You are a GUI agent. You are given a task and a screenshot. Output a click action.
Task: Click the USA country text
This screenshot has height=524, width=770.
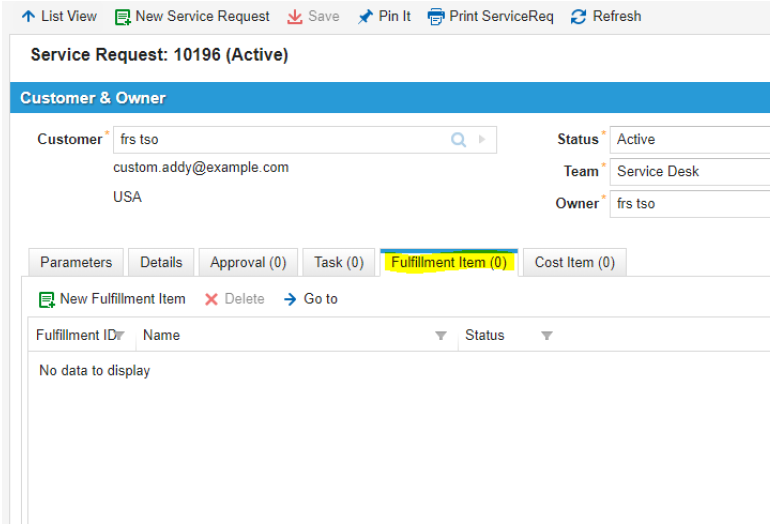coord(127,197)
